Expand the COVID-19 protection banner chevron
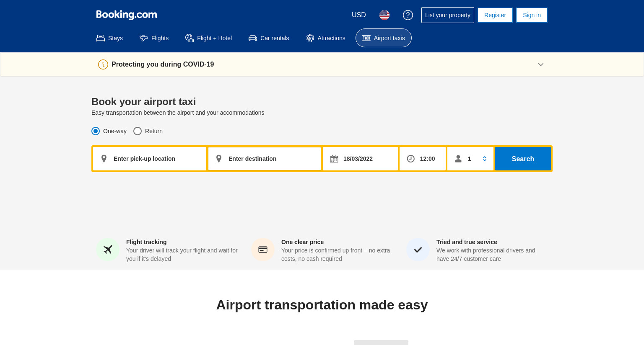Viewport: 644px width, 345px height. (541, 64)
